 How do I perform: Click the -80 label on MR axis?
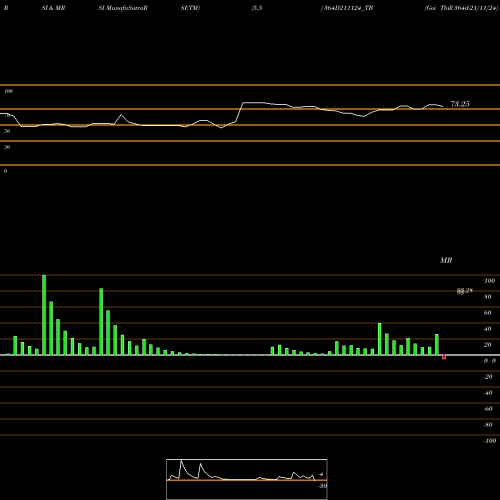point(488,425)
